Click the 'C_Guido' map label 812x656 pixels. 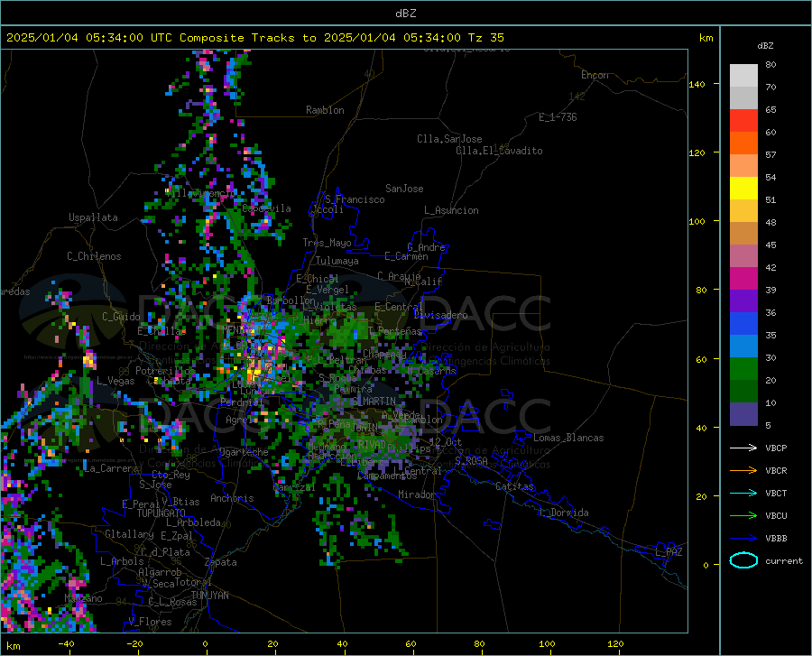(x=121, y=317)
